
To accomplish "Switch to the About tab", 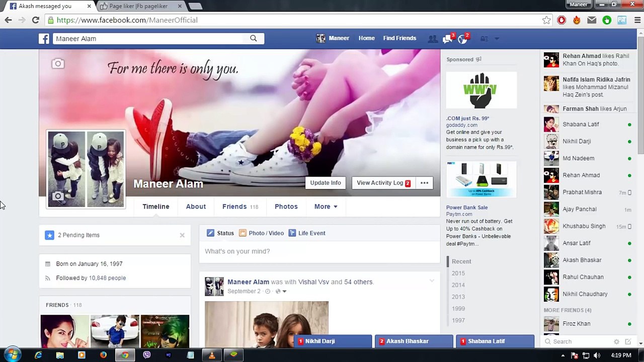I will 196,207.
